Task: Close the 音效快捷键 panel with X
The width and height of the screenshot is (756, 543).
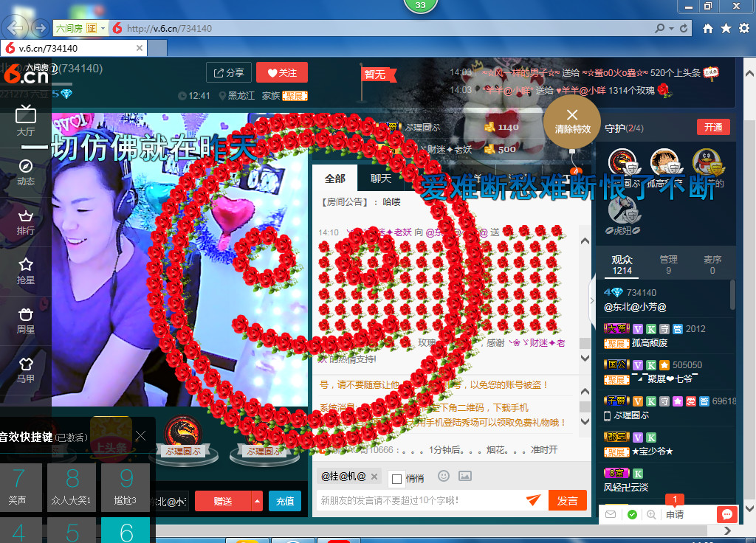Action: [140, 436]
